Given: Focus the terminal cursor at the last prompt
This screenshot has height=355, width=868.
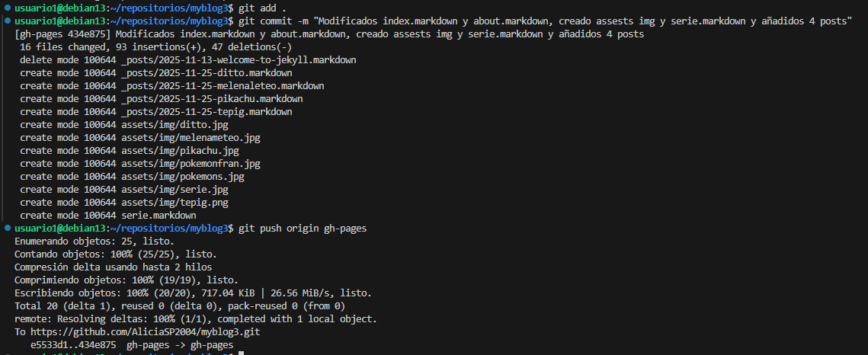Looking at the screenshot, I should click(239, 353).
